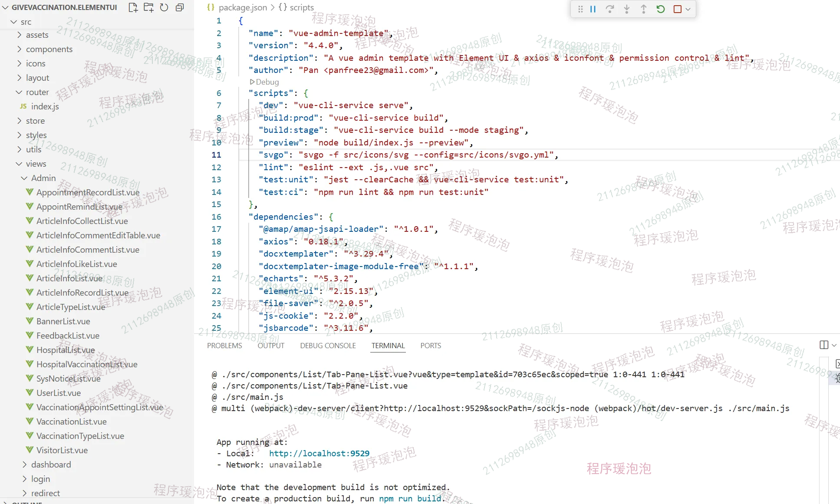840x504 pixels.
Task: Open the localhost:9529 link
Action: pyautogui.click(x=319, y=453)
